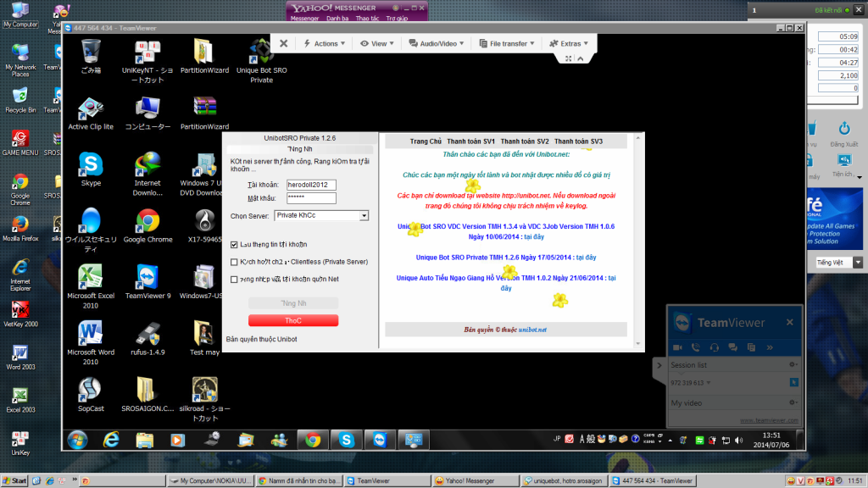Image resolution: width=868 pixels, height=488 pixels.
Task: Expand the 972 319 613 session dropdown
Action: coord(708,383)
